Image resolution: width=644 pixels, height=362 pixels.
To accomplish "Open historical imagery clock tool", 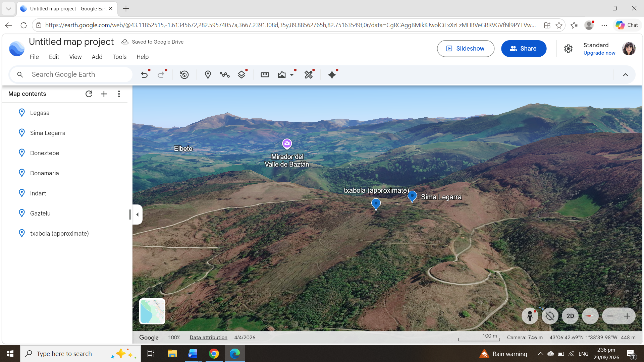I will [x=184, y=75].
